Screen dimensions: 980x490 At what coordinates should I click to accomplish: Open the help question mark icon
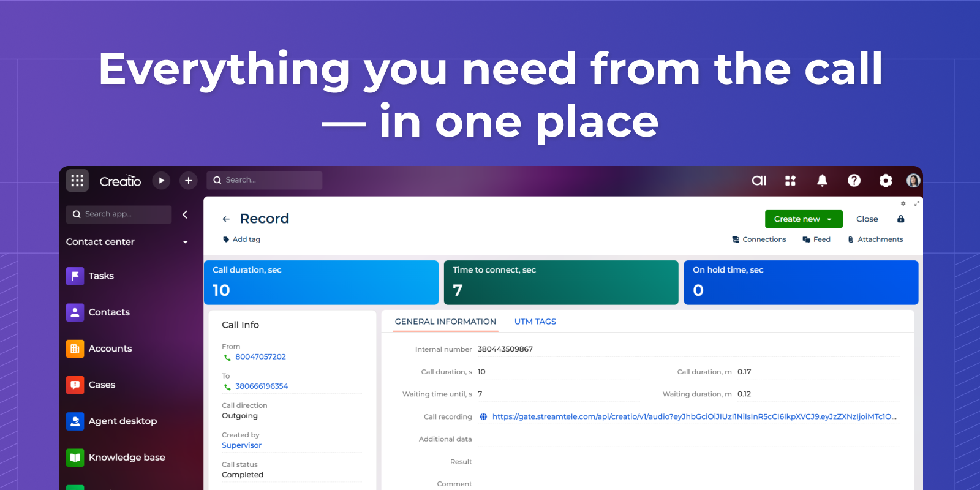click(854, 181)
